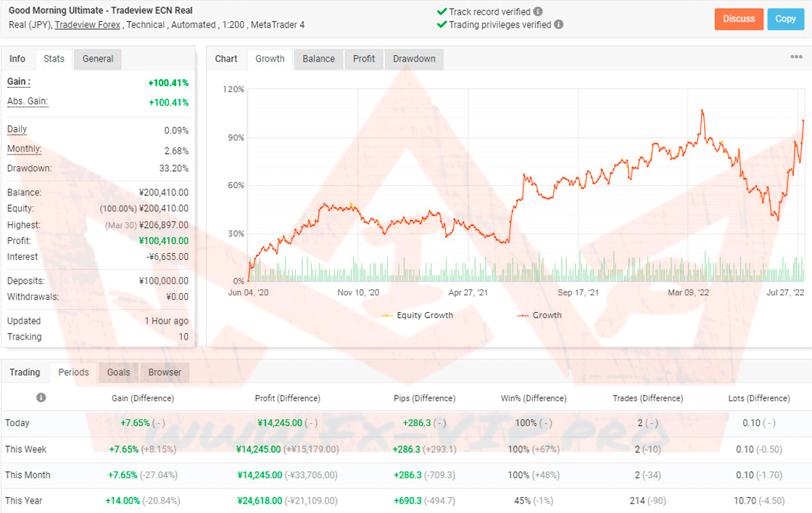Show the Balance chart tab
812x513 pixels.
tap(318, 59)
